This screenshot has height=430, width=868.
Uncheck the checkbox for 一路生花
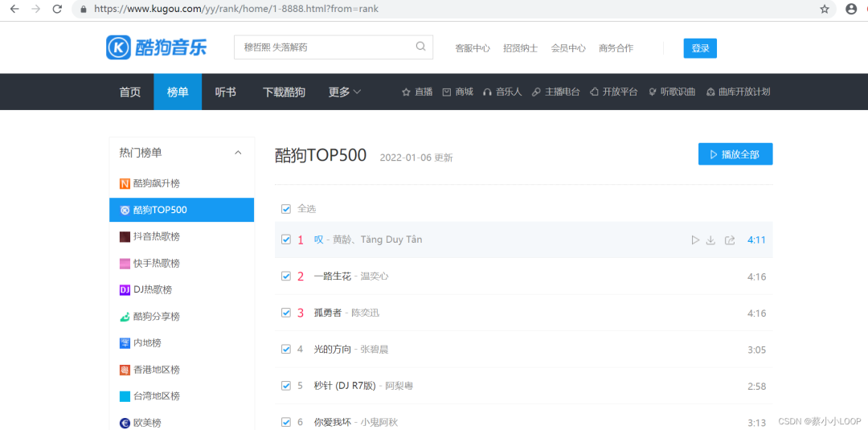tap(286, 276)
